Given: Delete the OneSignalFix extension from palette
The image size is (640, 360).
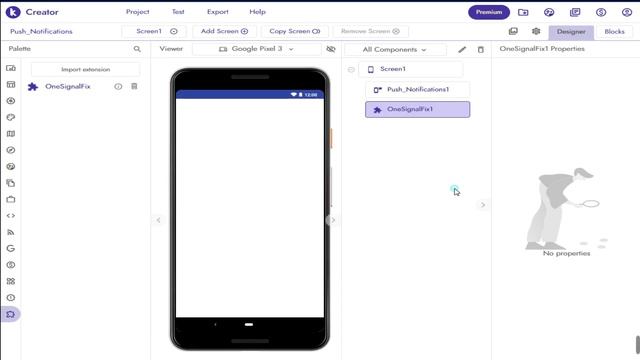Looking at the screenshot, I should (x=134, y=86).
